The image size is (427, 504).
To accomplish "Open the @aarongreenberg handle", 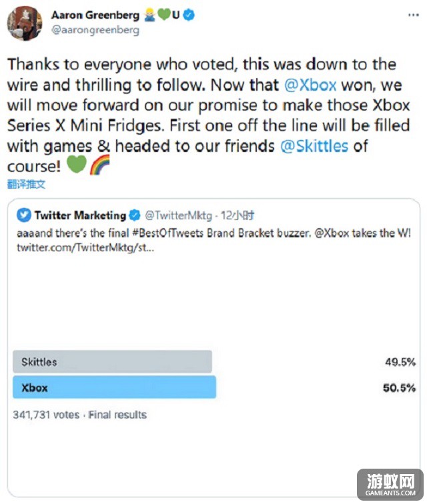I will pyautogui.click(x=95, y=30).
